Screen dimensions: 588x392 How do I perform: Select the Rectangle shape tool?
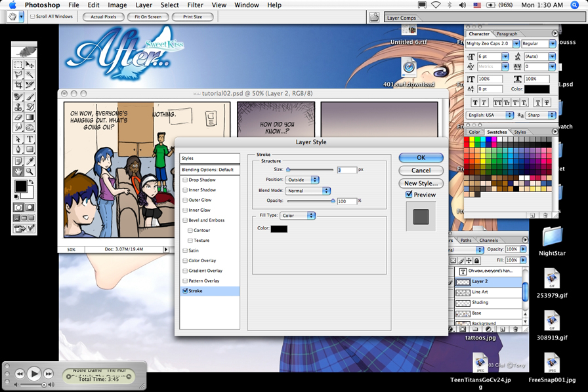30,149
